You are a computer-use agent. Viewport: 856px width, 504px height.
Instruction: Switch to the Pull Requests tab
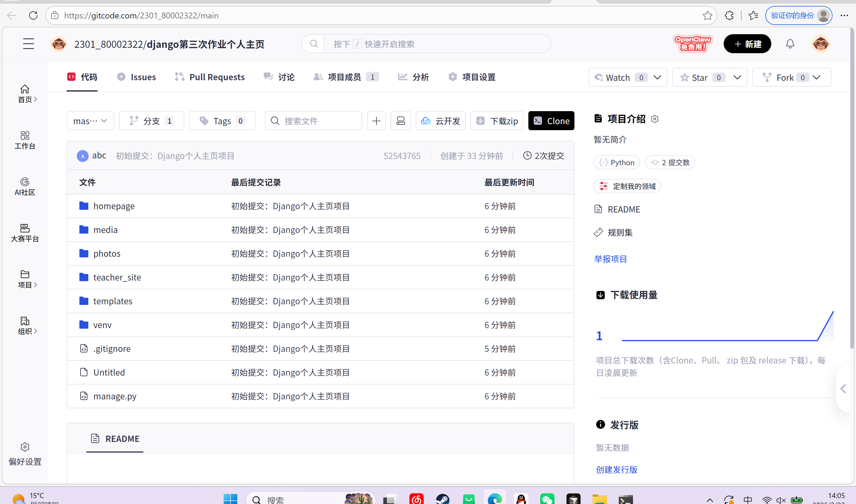(210, 77)
